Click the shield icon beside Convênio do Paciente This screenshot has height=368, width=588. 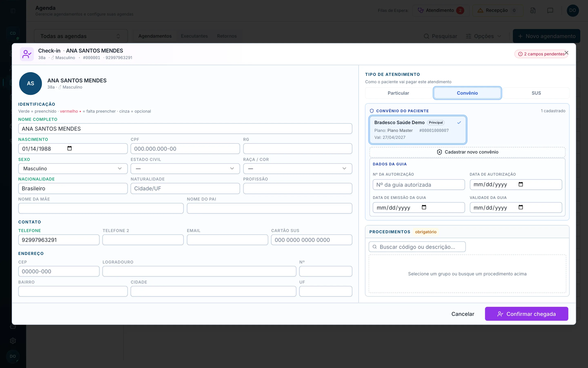point(372,111)
